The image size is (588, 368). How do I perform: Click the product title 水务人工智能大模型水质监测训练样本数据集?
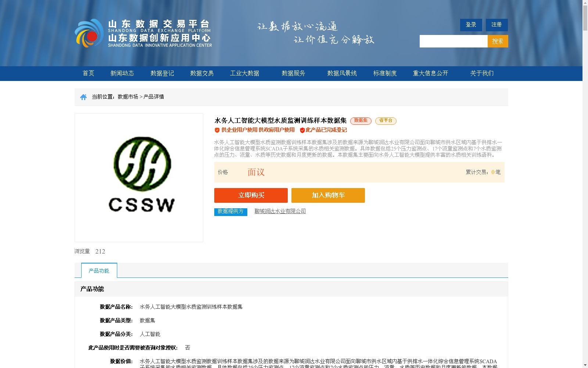[281, 121]
